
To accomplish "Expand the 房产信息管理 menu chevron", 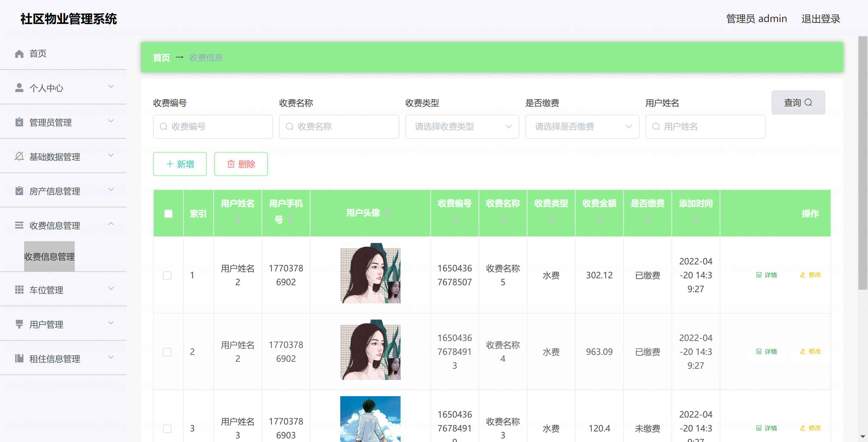I will pos(111,190).
